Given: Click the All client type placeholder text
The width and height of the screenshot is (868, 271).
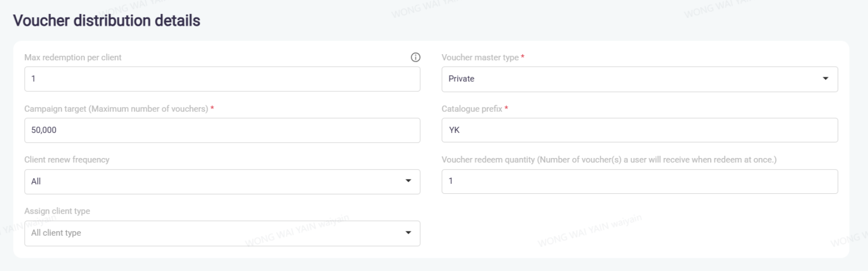Looking at the screenshot, I should point(56,233).
